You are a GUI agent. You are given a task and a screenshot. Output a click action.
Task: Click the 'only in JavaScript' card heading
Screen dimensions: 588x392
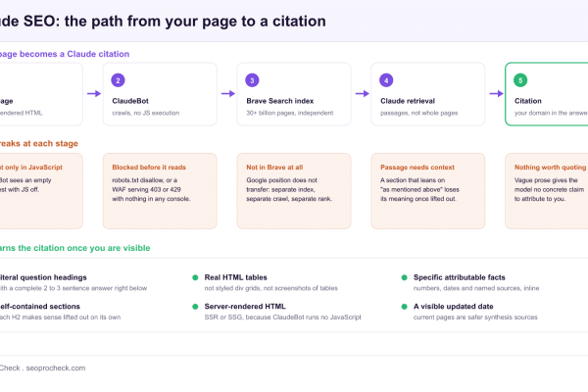31,168
